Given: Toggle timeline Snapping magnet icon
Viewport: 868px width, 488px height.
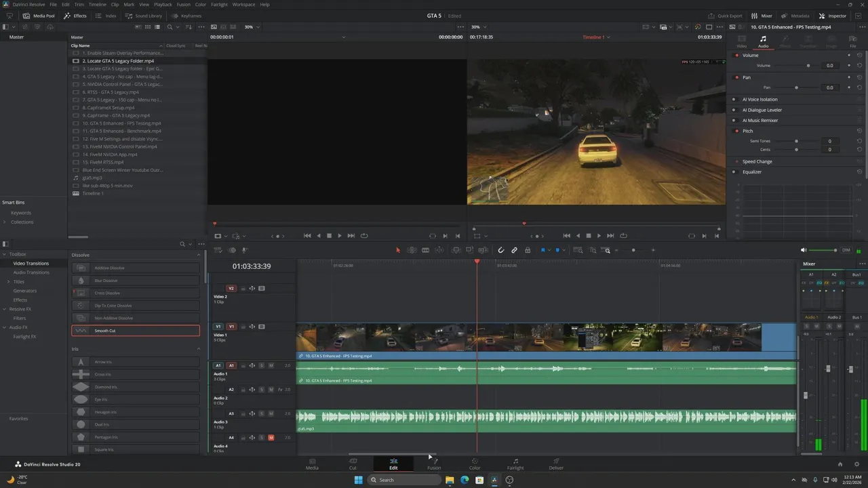Looking at the screenshot, I should [501, 250].
